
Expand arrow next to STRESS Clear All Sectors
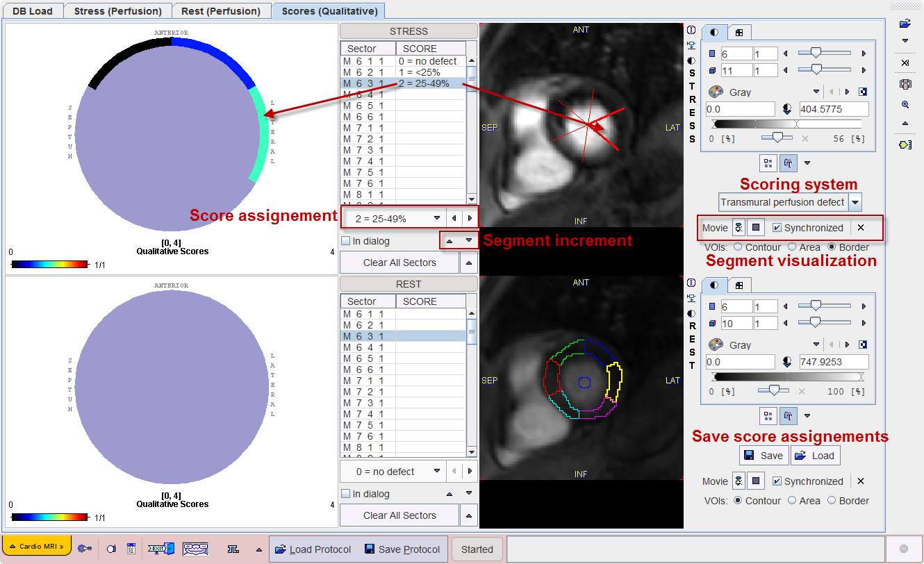tap(469, 263)
